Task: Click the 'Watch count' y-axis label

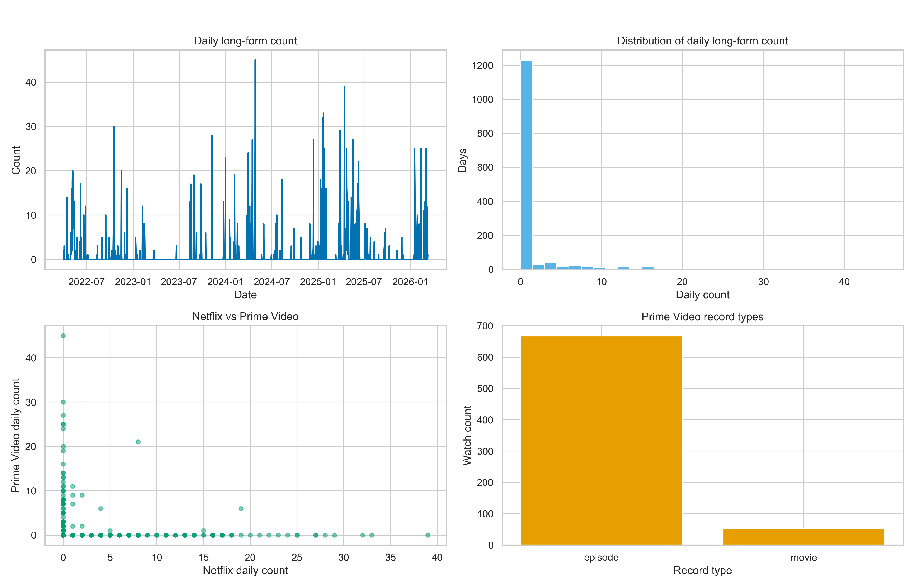Action: pos(468,435)
